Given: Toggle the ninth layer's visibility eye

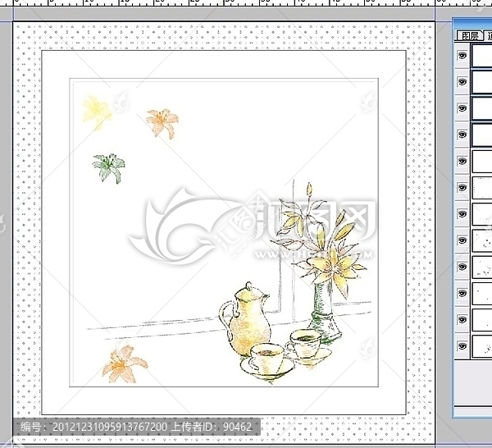Looking at the screenshot, I should (x=462, y=267).
